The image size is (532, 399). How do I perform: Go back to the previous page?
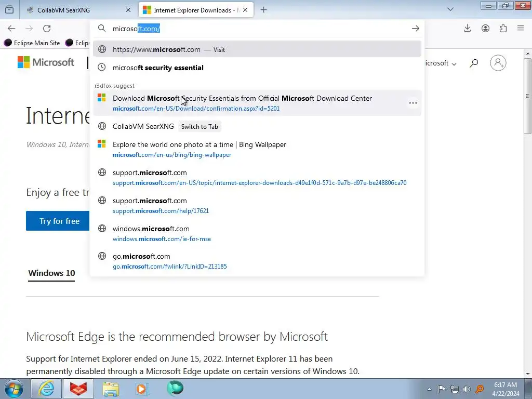(x=11, y=29)
